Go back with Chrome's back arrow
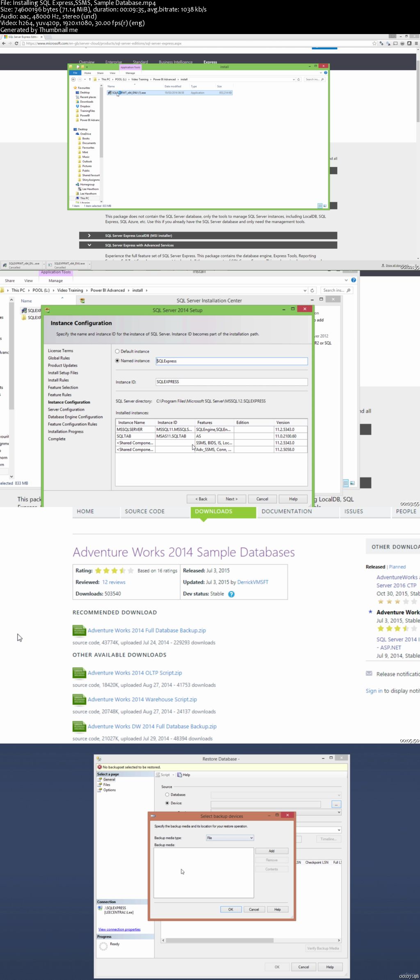Viewport: 420px width, 980px height. point(4,44)
